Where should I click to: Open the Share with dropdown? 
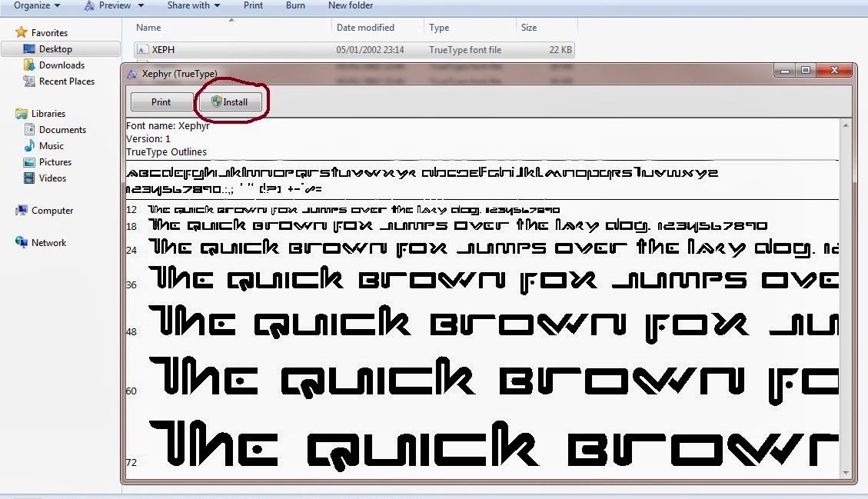pos(192,6)
